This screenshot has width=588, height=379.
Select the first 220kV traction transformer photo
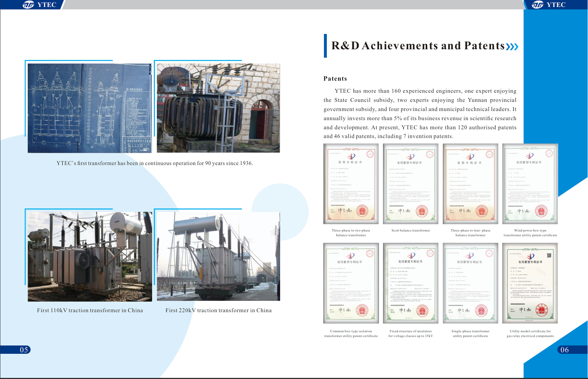(x=218, y=256)
